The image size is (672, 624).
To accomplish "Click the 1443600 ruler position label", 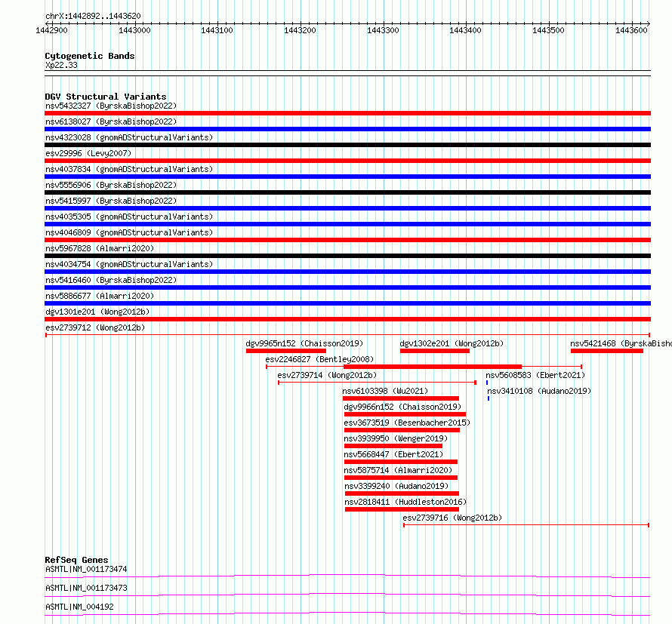I will tap(631, 30).
